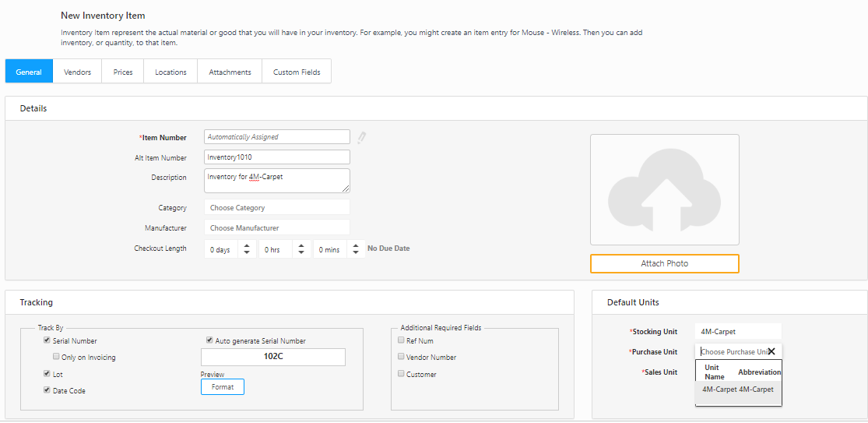The width and height of the screenshot is (868, 423).
Task: Enable Ref Num required field
Action: 401,340
